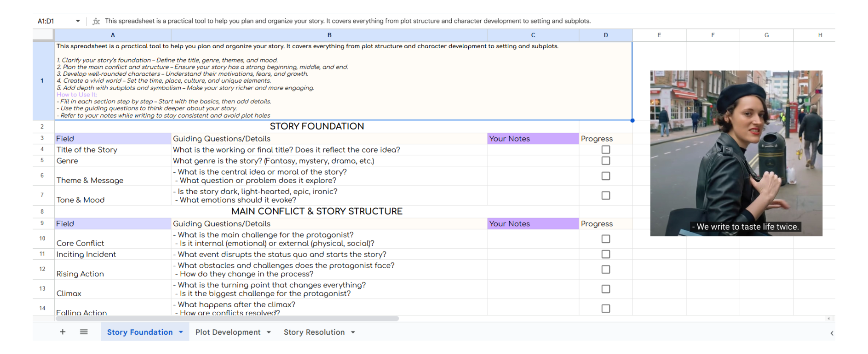Image resolution: width=868 pixels, height=354 pixels.
Task: Select row 8 header
Action: pyautogui.click(x=42, y=211)
